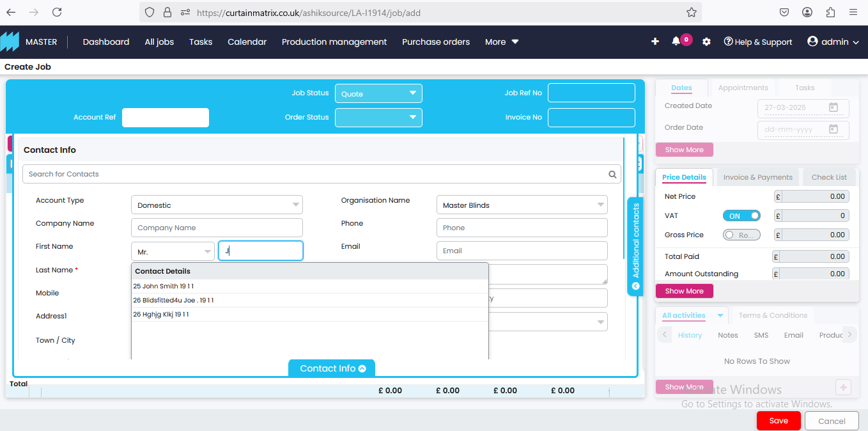
Task: Bookmark this page with star icon
Action: 691,12
